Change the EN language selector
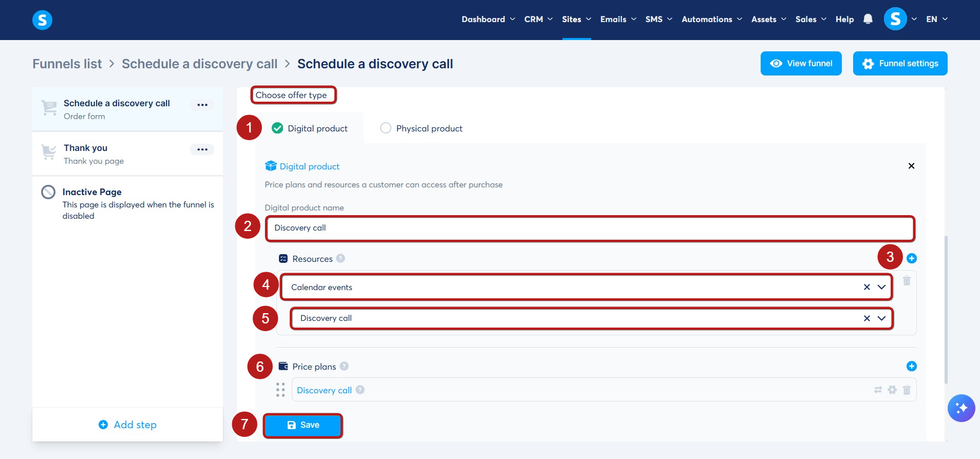The height and width of the screenshot is (459, 980). pyautogui.click(x=937, y=20)
